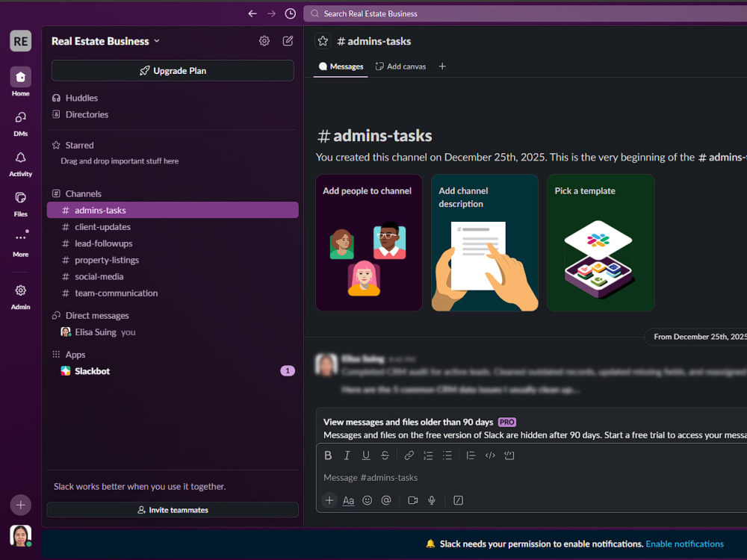747x560 pixels.
Task: Go forward with the right arrow
Action: coord(271,13)
